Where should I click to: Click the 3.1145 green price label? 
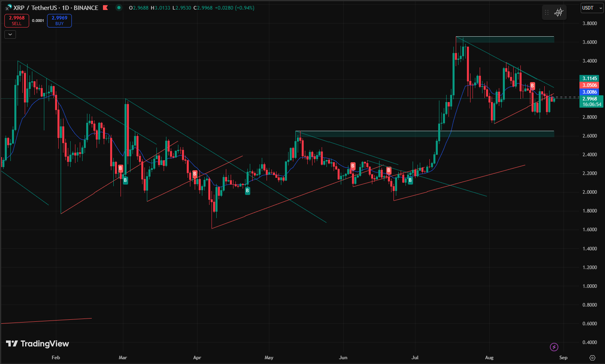[x=589, y=79]
